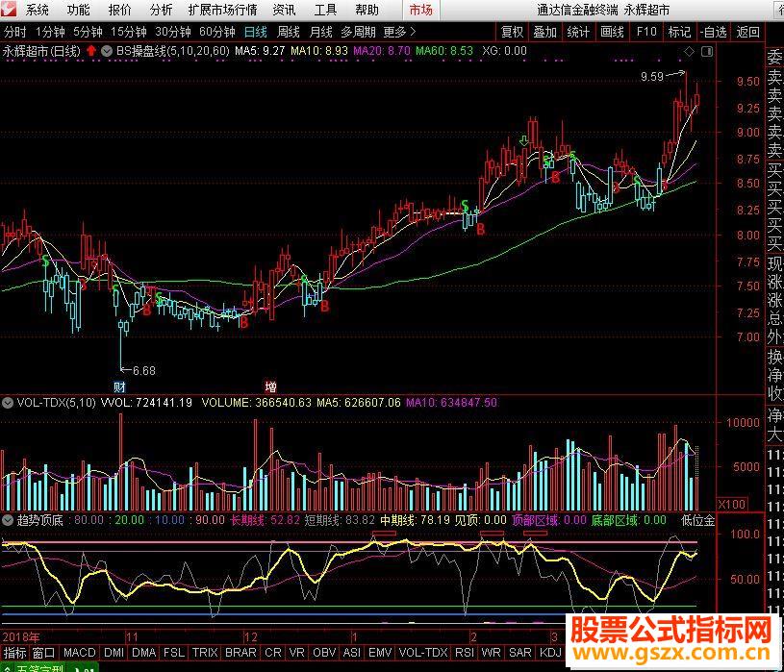Select the 5分钟 period
The width and height of the screenshot is (784, 672).
pos(88,32)
